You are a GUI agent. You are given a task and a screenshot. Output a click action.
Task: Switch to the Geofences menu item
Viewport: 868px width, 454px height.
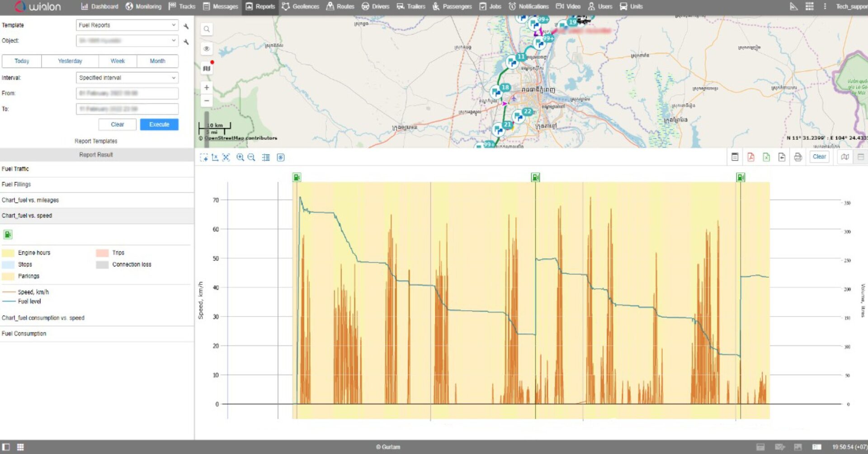(300, 6)
